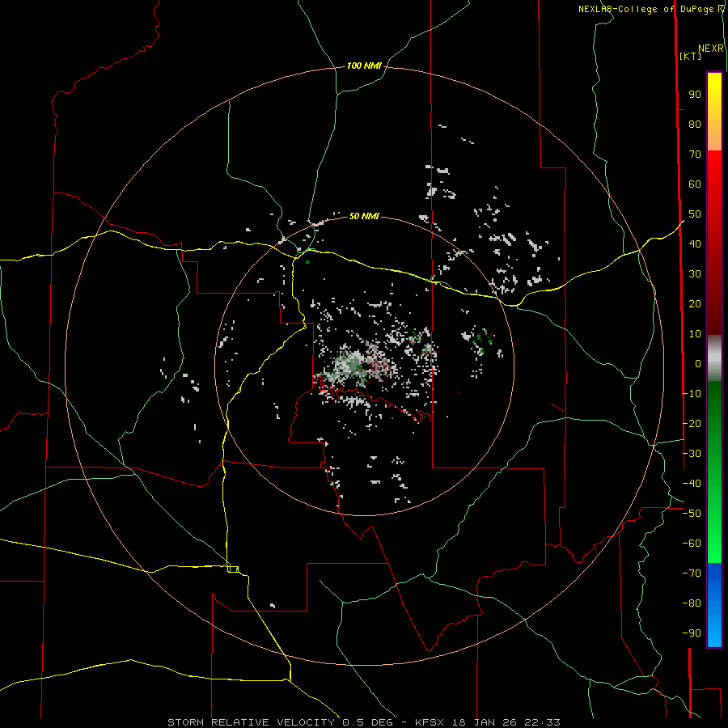
Task: Select the -30 value on the velocity scale
Action: tap(692, 453)
